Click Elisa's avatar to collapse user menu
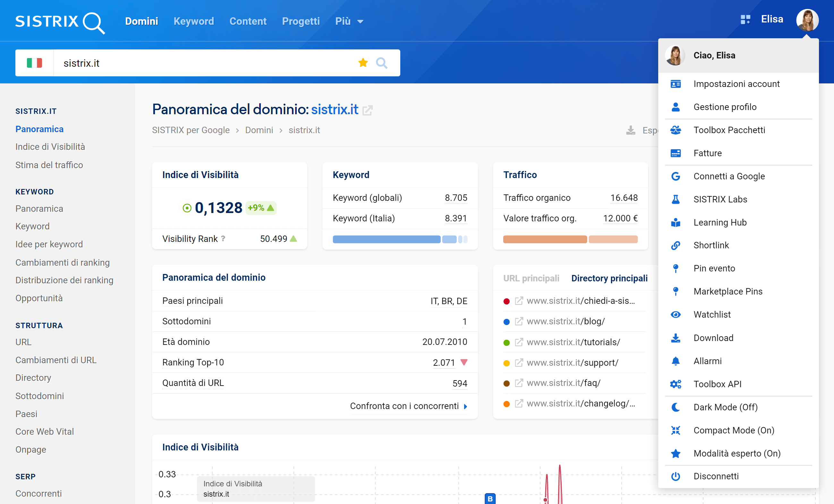Viewport: 834px width, 504px height. 807,20
